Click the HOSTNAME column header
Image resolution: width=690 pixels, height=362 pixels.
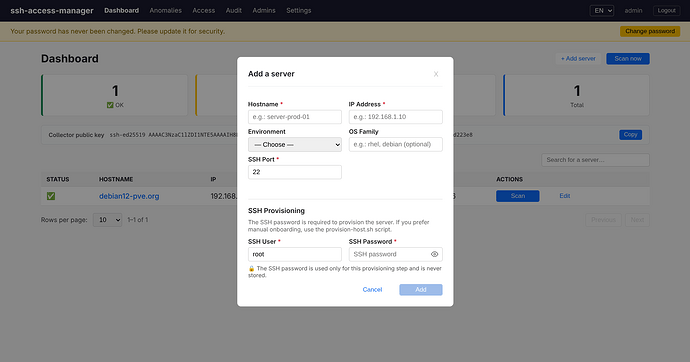[x=116, y=179]
